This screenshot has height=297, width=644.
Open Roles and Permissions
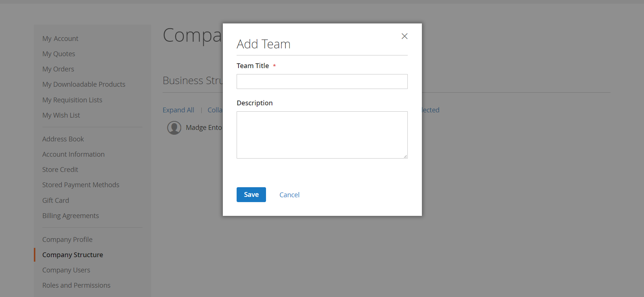pyautogui.click(x=76, y=285)
